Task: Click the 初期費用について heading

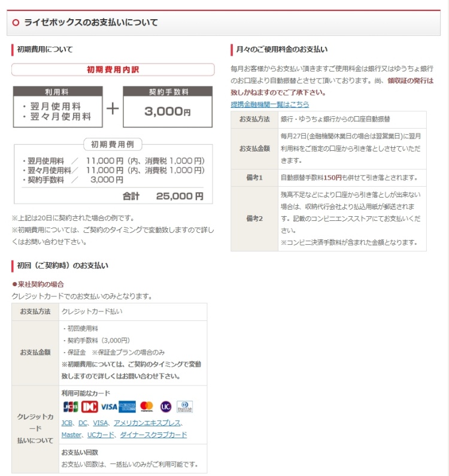Action: (45, 50)
